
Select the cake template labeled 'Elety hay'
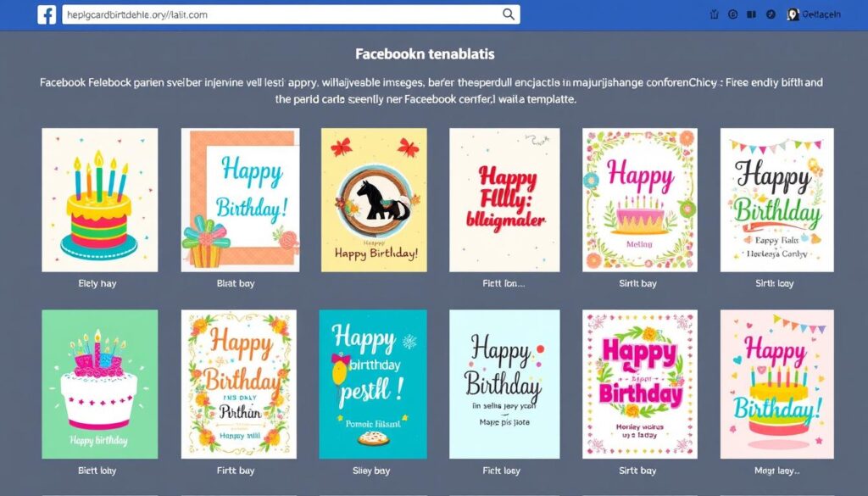coord(98,199)
